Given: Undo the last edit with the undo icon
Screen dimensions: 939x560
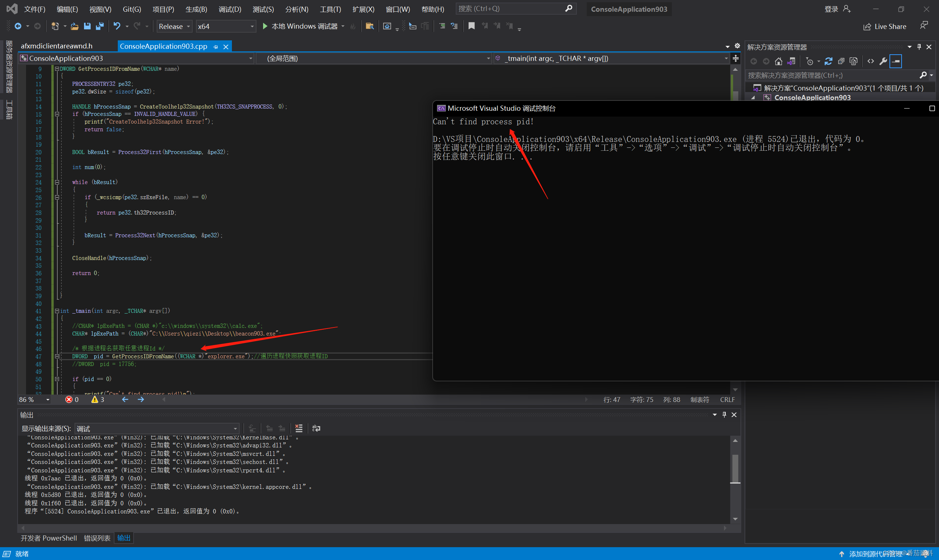Looking at the screenshot, I should click(117, 26).
